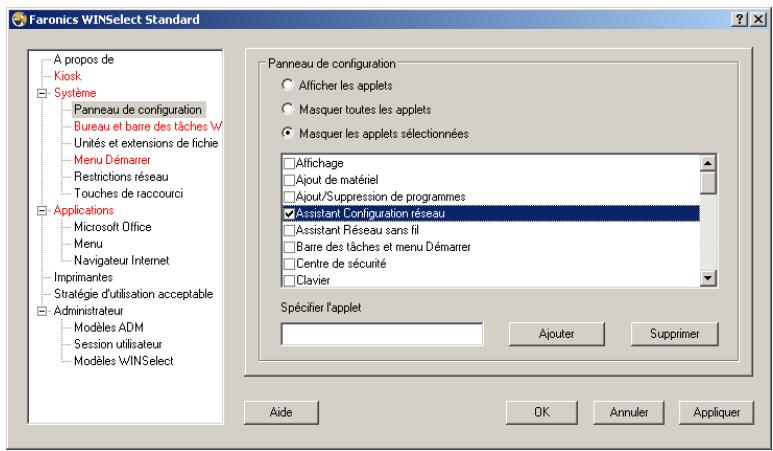Screen dimensions: 773x451
Task: Select the Menu item under Applications
Action: tap(88, 243)
